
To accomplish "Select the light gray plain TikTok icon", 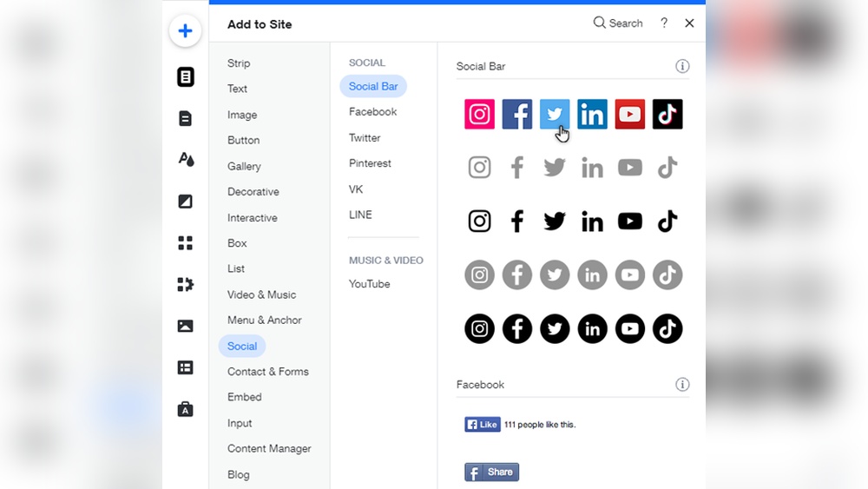I will click(x=667, y=168).
